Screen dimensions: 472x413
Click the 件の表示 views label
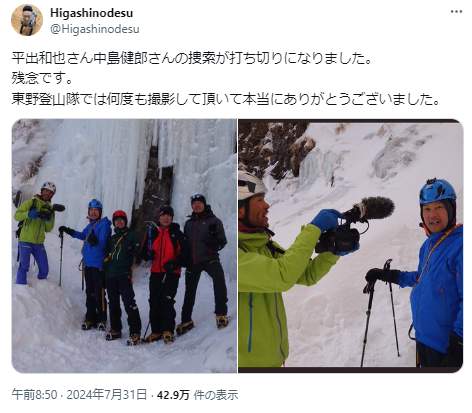point(216,395)
